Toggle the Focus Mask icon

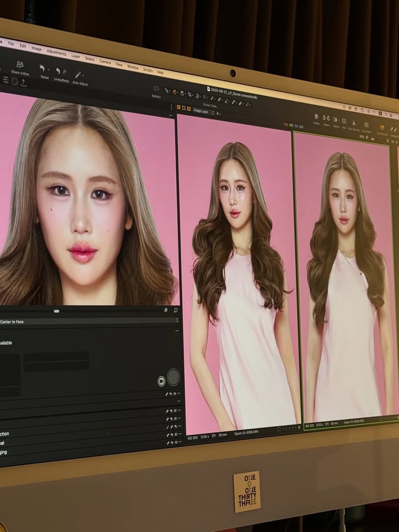click(366, 125)
